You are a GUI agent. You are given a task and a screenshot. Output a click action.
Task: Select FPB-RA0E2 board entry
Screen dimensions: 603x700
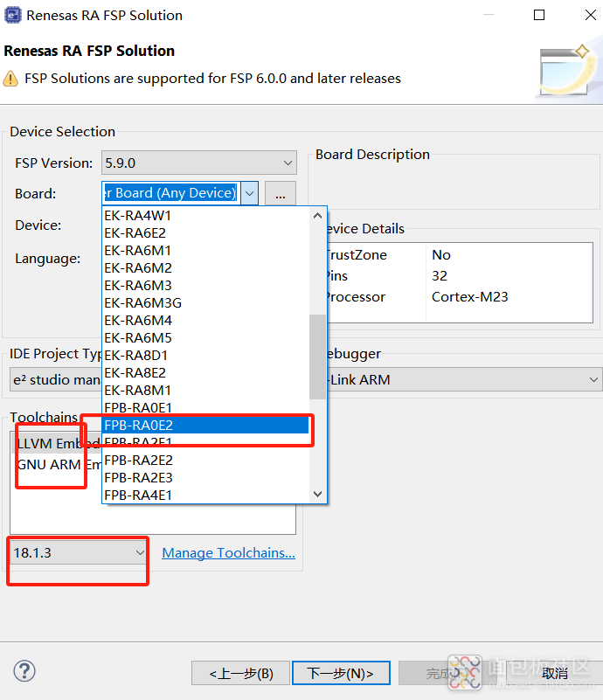[x=138, y=426]
